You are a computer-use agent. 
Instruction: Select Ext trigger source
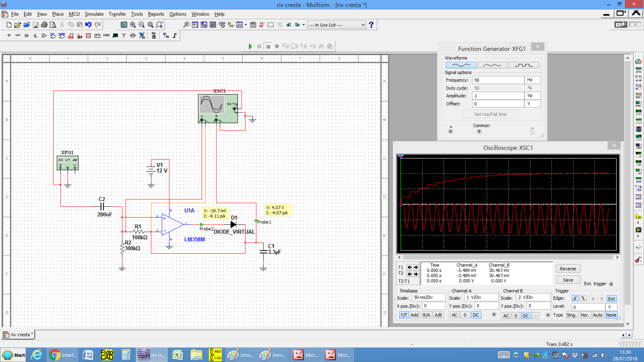click(x=611, y=299)
